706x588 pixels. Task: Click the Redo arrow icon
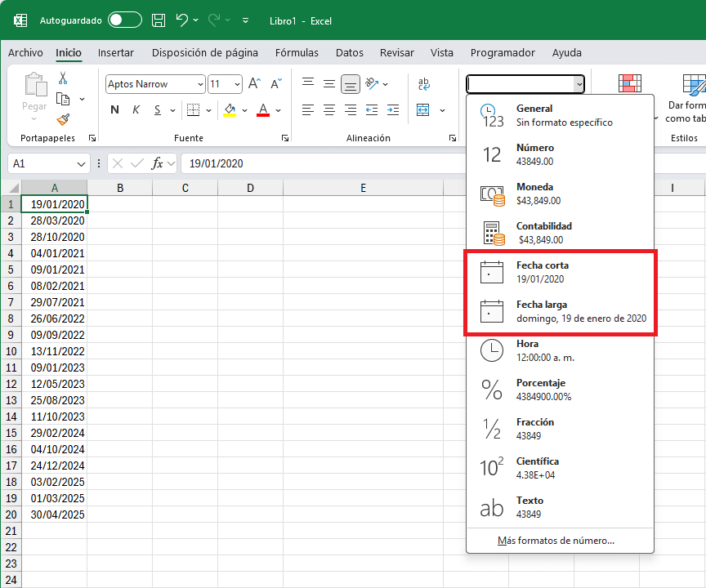coord(214,20)
